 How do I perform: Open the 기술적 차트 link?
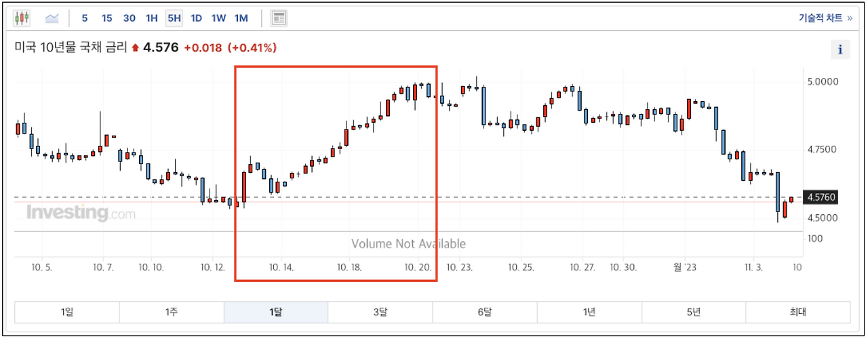coord(825,18)
